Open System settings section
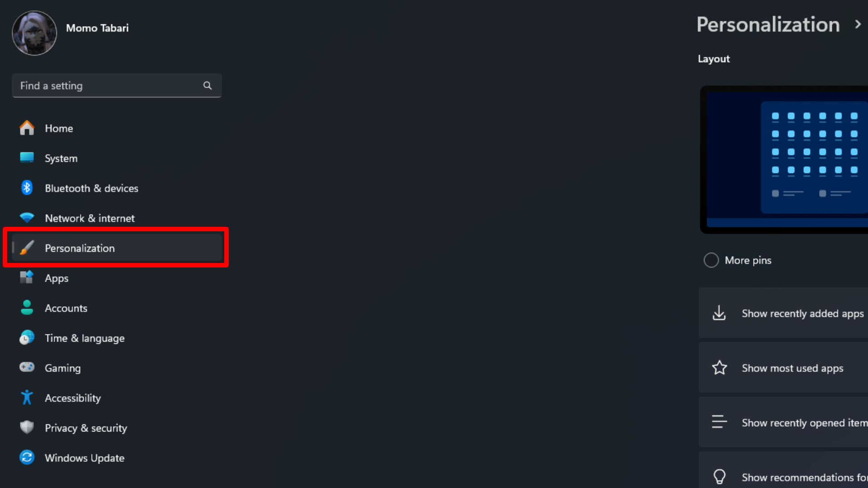 (x=61, y=158)
